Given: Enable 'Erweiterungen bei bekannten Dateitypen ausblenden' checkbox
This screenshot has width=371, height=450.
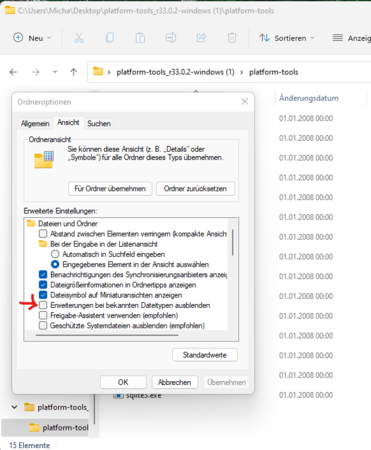Looking at the screenshot, I should coord(43,305).
